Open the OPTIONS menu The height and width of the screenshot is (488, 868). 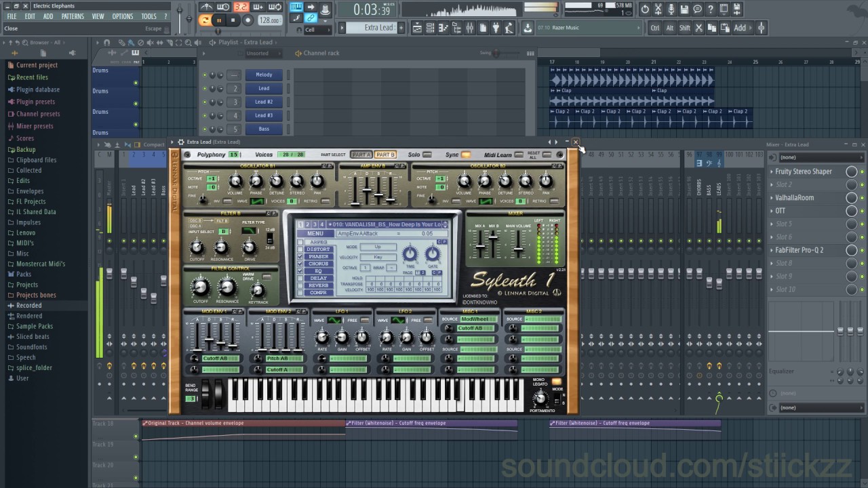tap(123, 16)
